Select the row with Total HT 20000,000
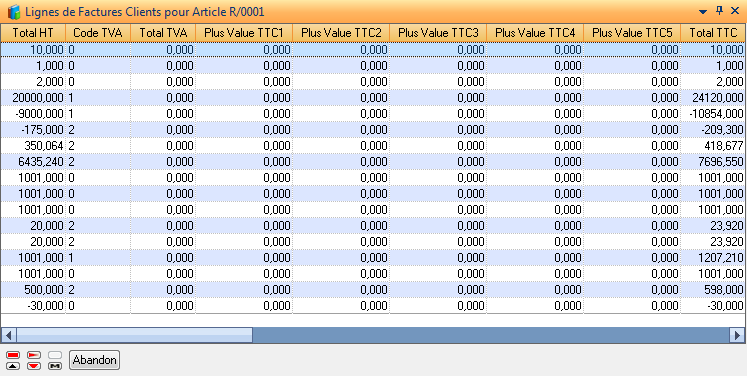The image size is (747, 376). (x=373, y=98)
